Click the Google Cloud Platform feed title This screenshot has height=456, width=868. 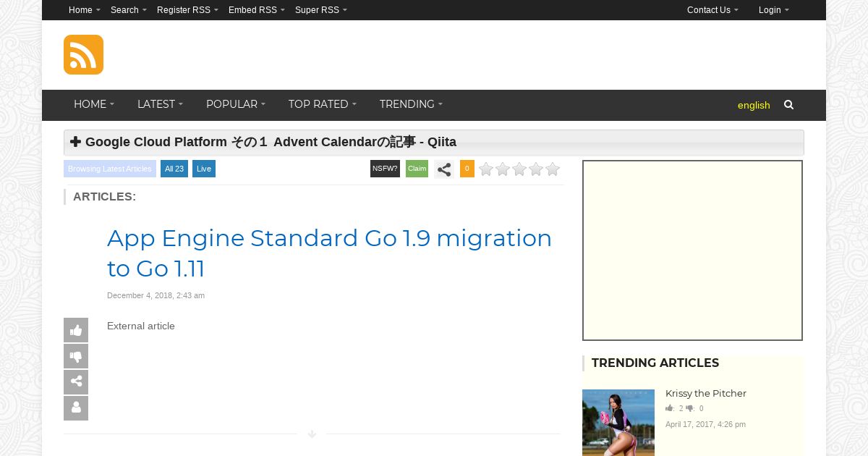[x=271, y=142]
